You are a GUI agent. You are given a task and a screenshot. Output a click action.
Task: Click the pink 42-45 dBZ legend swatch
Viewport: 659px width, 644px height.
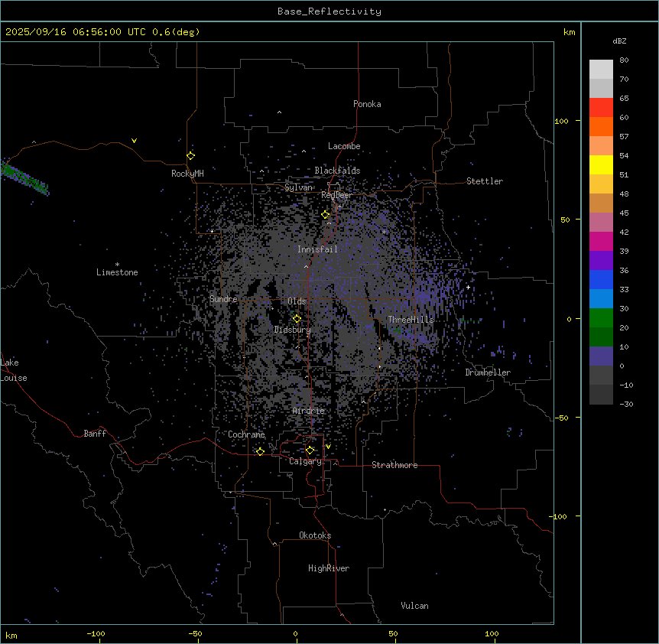(601, 223)
